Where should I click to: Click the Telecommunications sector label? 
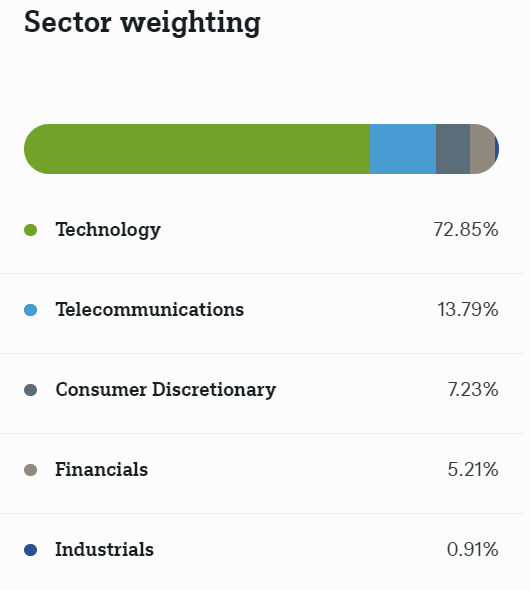click(x=150, y=310)
